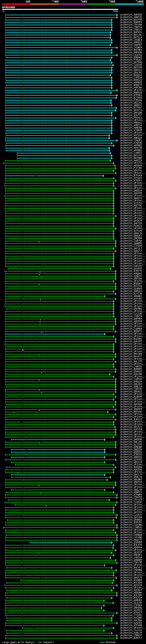The image size is (146, 644).
Task: Click hit label UniRef100_B6SJH2
Action: pos(131,35)
